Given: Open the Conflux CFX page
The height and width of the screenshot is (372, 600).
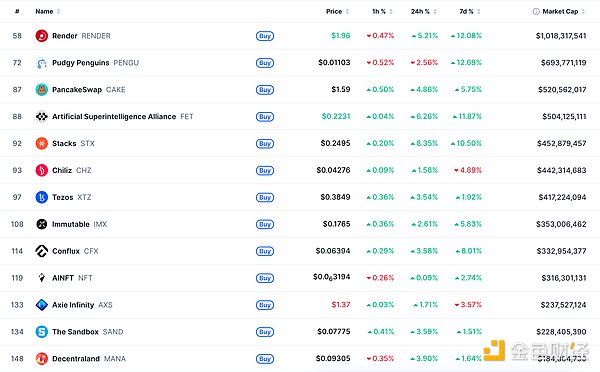Looking at the screenshot, I should (75, 251).
